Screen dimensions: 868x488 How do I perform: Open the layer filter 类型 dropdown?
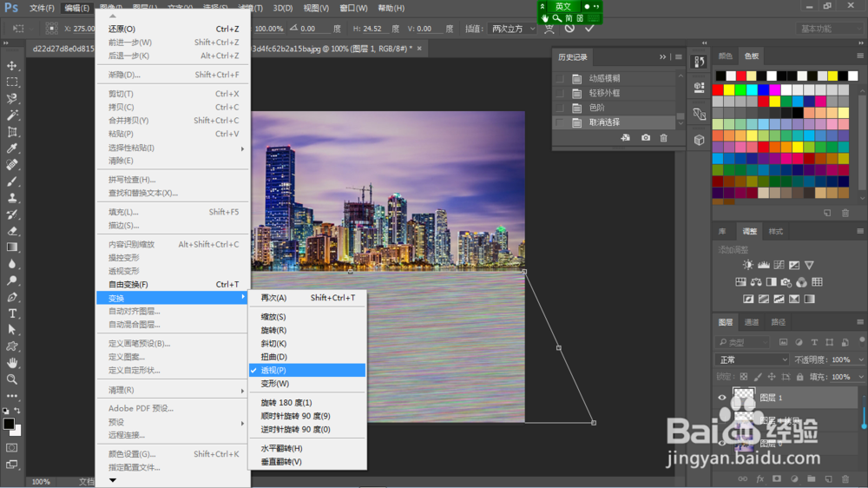[744, 342]
